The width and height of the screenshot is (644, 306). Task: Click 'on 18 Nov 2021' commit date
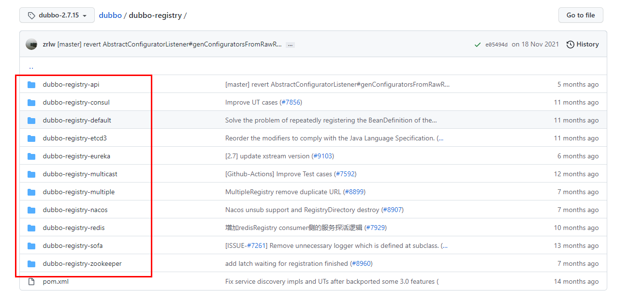click(x=535, y=44)
